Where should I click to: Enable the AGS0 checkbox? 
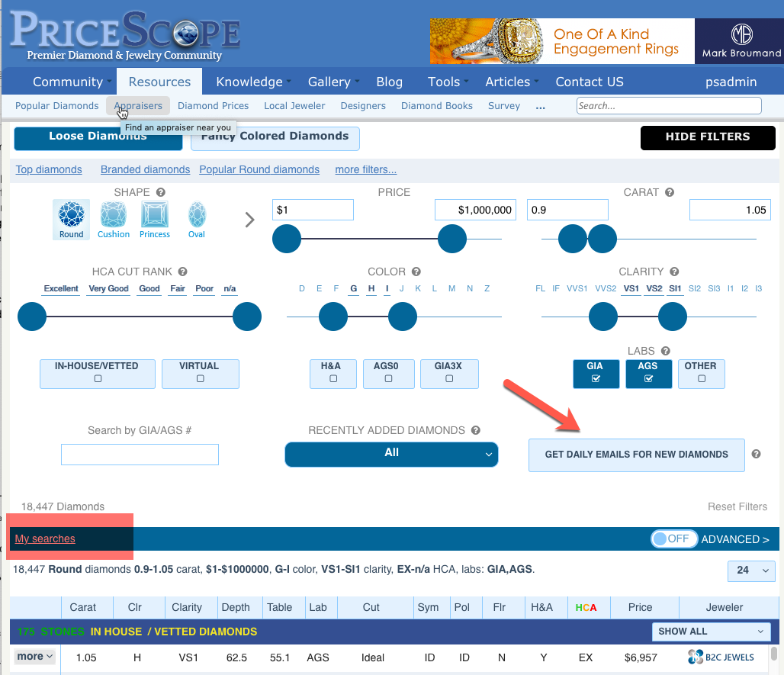click(388, 378)
